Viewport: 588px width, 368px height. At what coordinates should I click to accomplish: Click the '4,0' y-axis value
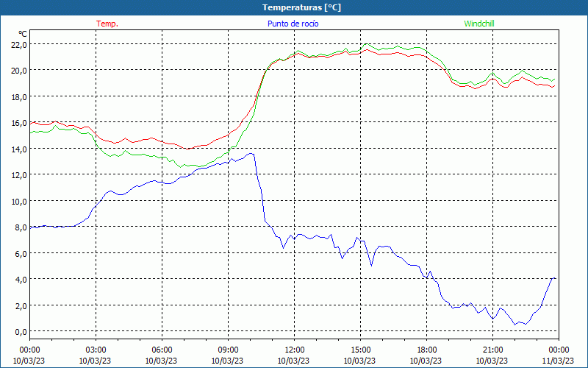(x=21, y=280)
